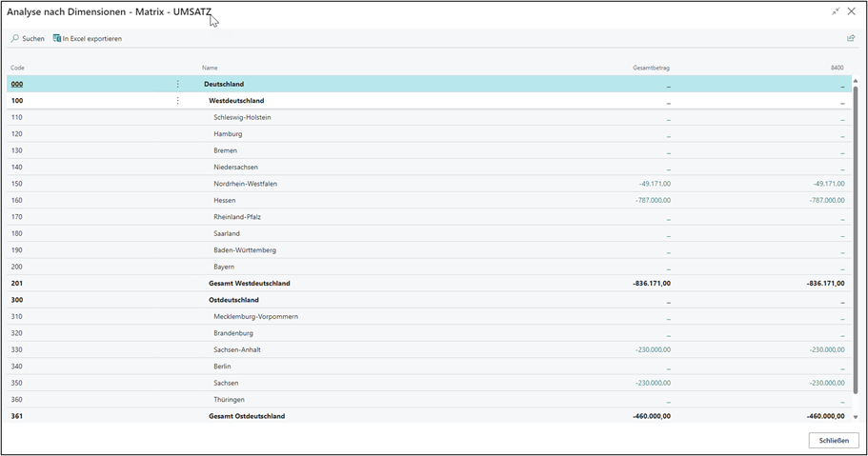868x456 pixels.
Task: Select the Ostdeutschland row name
Action: (233, 300)
